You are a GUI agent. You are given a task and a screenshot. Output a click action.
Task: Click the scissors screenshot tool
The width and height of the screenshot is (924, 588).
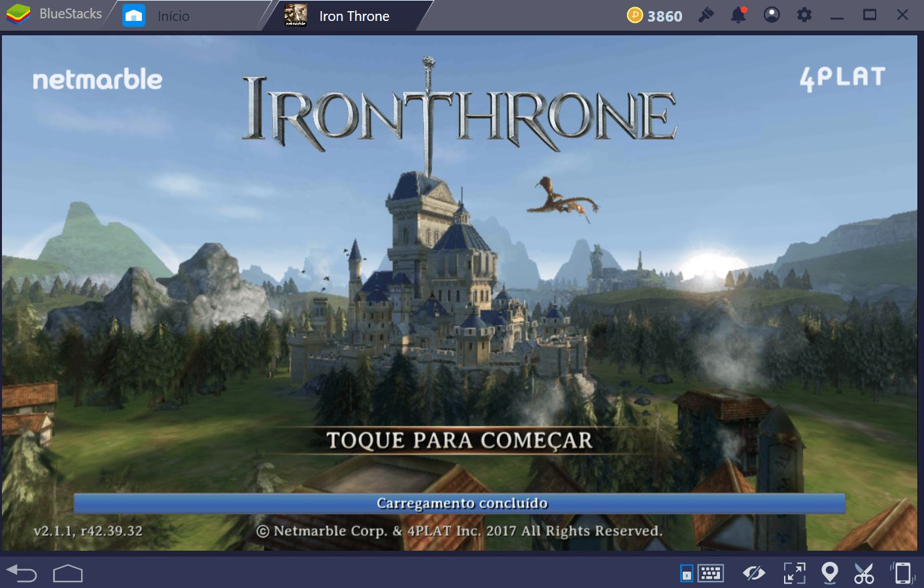[864, 574]
